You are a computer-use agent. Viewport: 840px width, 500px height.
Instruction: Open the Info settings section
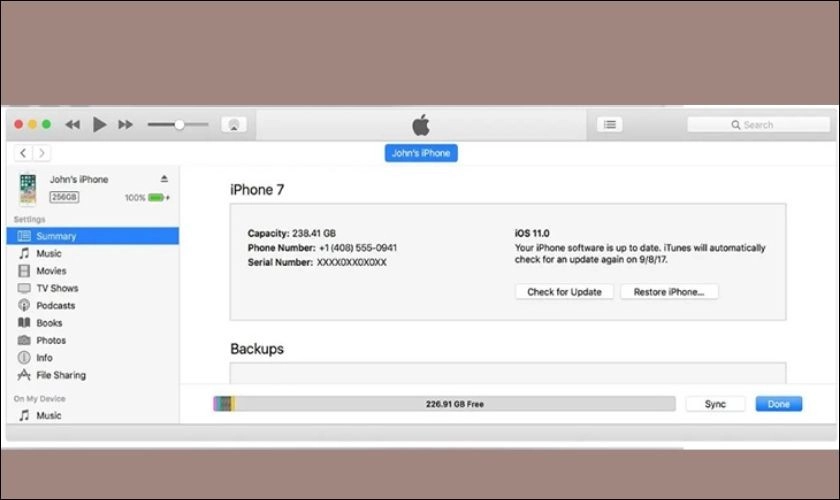click(93, 357)
